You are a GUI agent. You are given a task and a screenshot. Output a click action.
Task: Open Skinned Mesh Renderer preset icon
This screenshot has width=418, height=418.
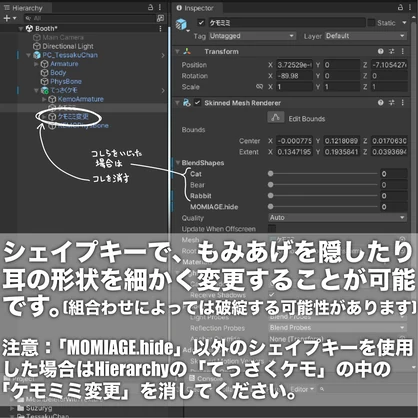coord(392,102)
